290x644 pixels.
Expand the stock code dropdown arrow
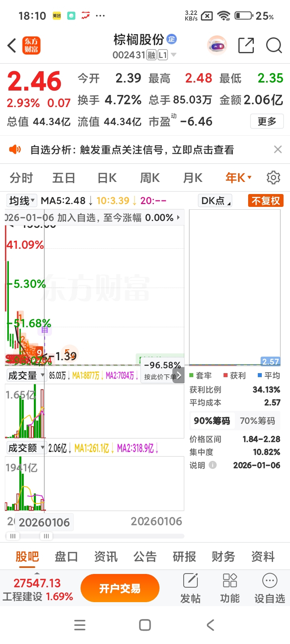[x=174, y=55]
